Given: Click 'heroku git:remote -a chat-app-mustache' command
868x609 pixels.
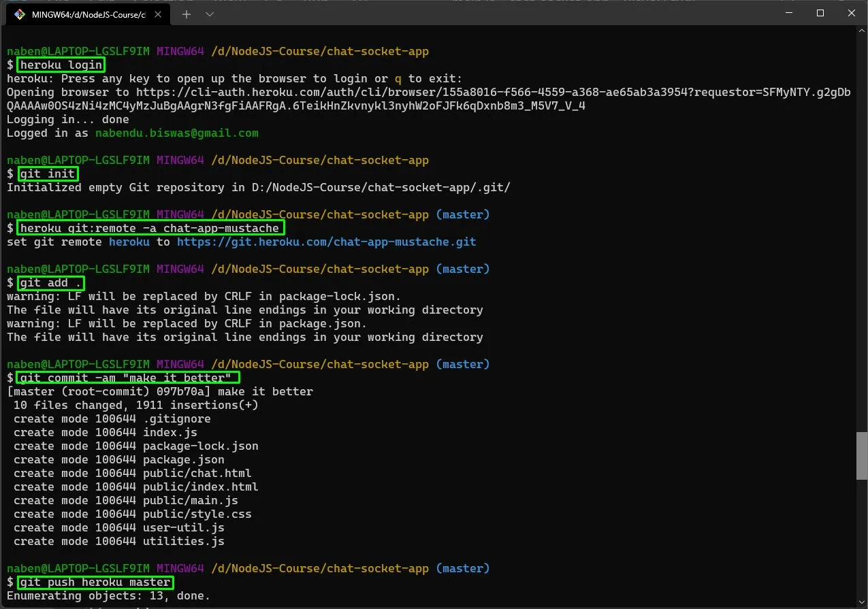Looking at the screenshot, I should [150, 228].
